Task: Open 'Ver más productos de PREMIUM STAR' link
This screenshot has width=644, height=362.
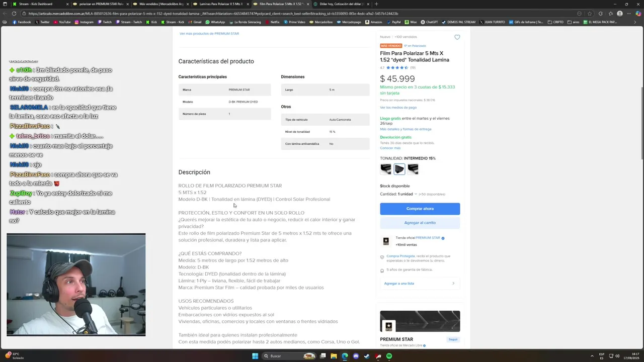Action: click(209, 34)
